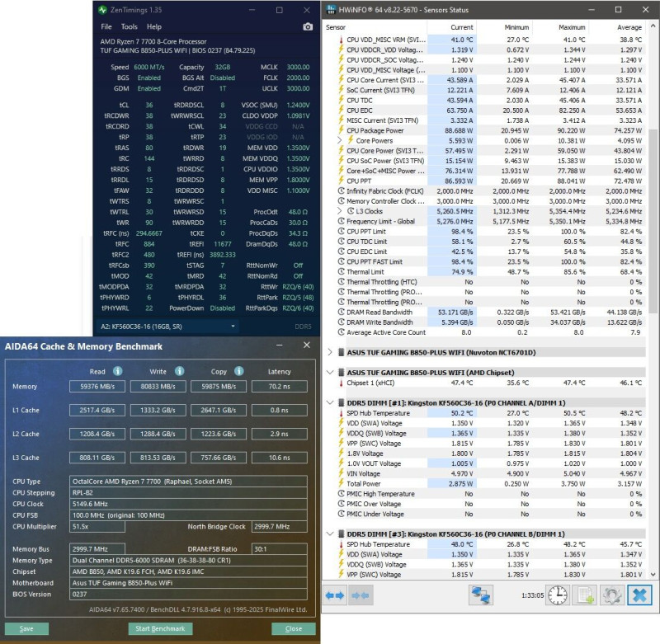Reset the HWiNFO clock timer icon
The height and width of the screenshot is (644, 660).
[558, 595]
